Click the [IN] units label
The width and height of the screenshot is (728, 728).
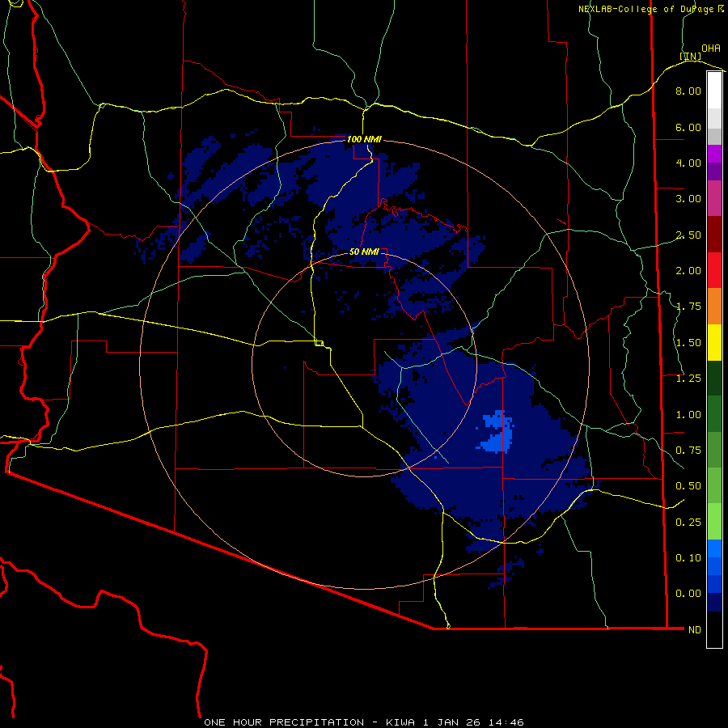[x=691, y=56]
